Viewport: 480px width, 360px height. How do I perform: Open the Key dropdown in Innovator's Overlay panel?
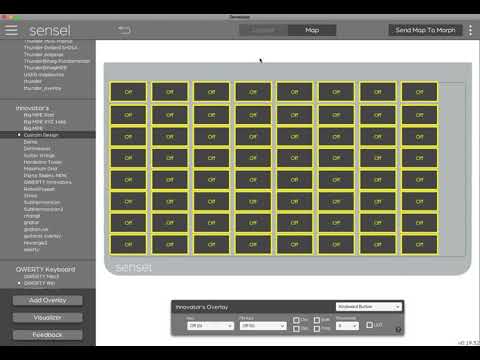coord(210,326)
